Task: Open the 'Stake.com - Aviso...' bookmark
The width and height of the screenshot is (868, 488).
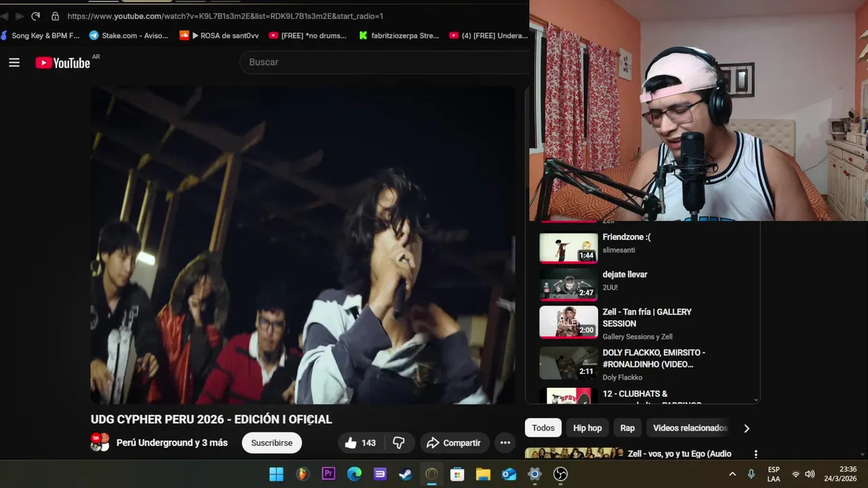Action: (129, 35)
